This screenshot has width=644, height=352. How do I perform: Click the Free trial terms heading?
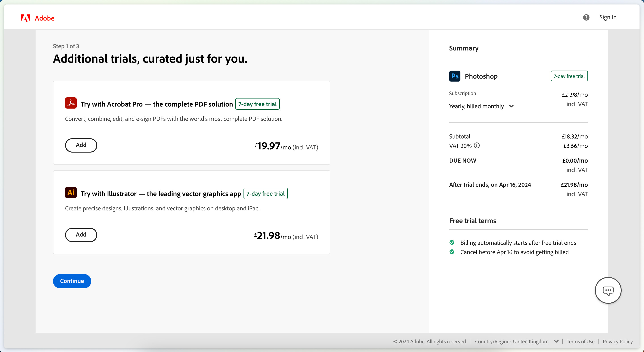coord(472,221)
